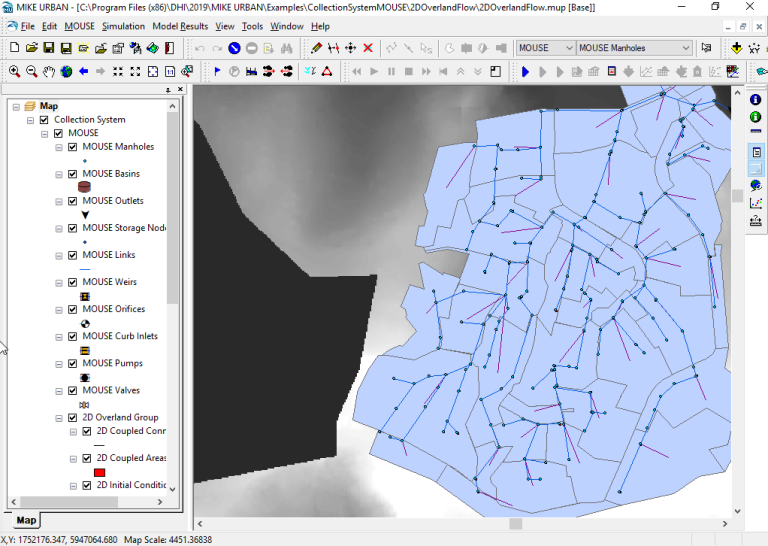The height and width of the screenshot is (546, 768).
Task: Click the four-way move arrows icon
Action: pyautogui.click(x=351, y=47)
